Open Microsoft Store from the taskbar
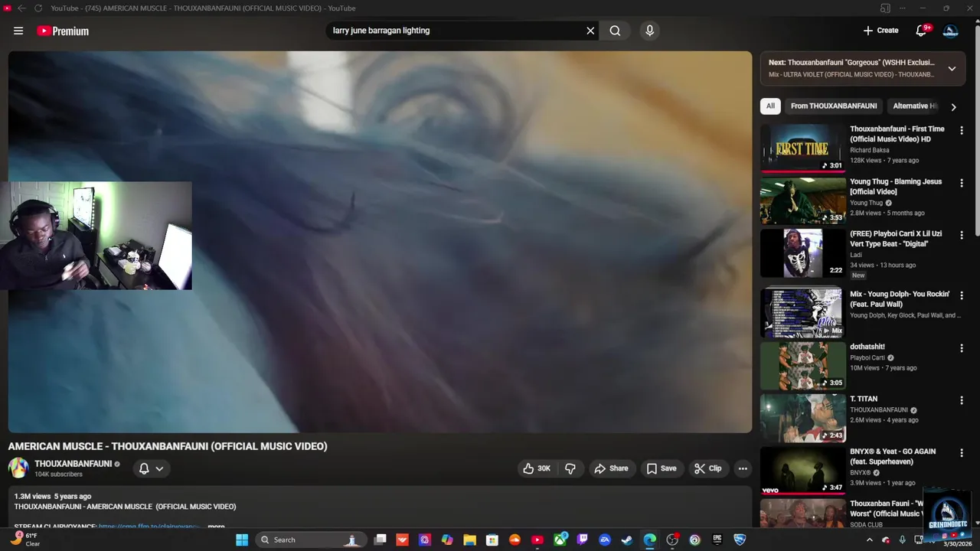Image resolution: width=980 pixels, height=551 pixels. coord(492,540)
